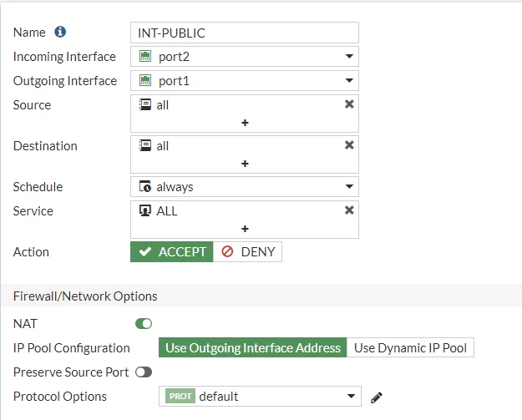
Task: Open the Outgoing Interface dropdown
Action: (245, 80)
